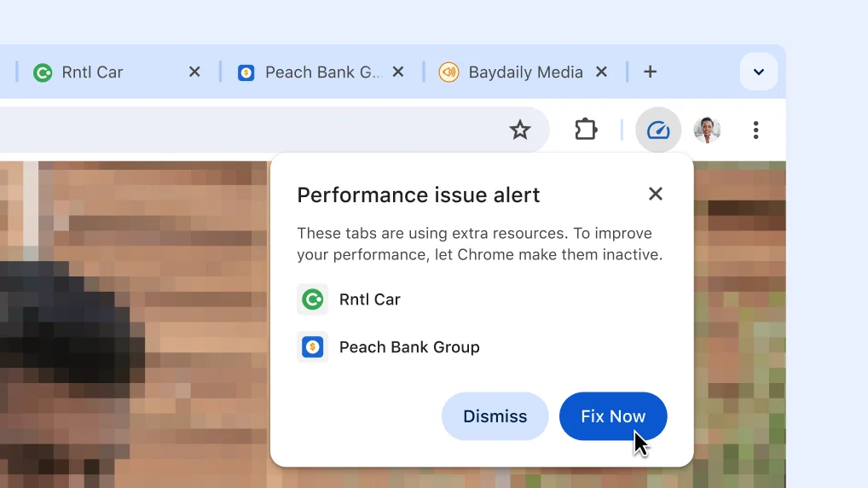Open the profile avatar menu
The width and height of the screenshot is (868, 488).
click(x=707, y=131)
